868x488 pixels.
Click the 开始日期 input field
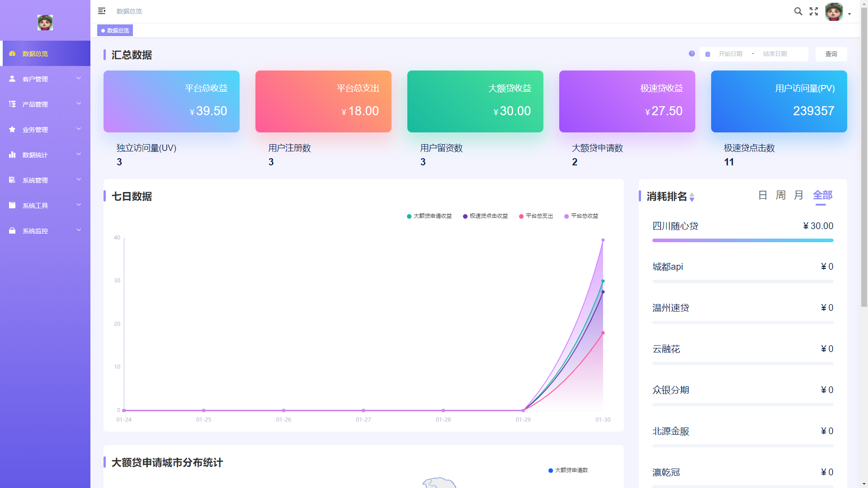click(x=730, y=54)
